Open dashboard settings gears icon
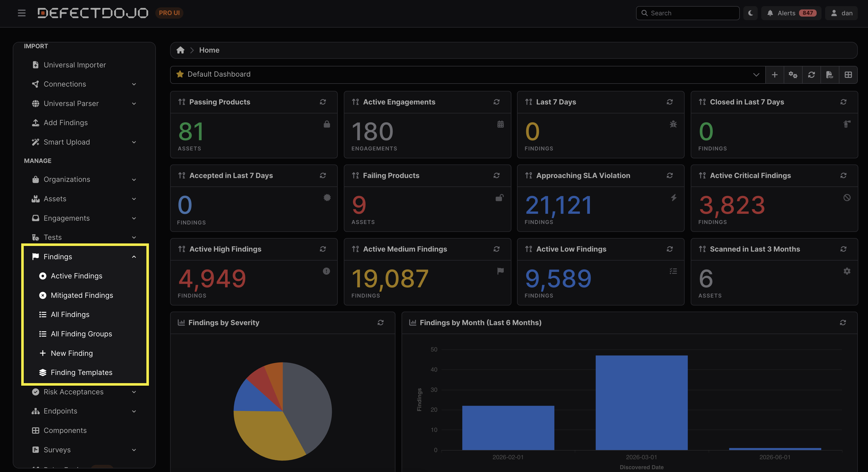 click(793, 75)
